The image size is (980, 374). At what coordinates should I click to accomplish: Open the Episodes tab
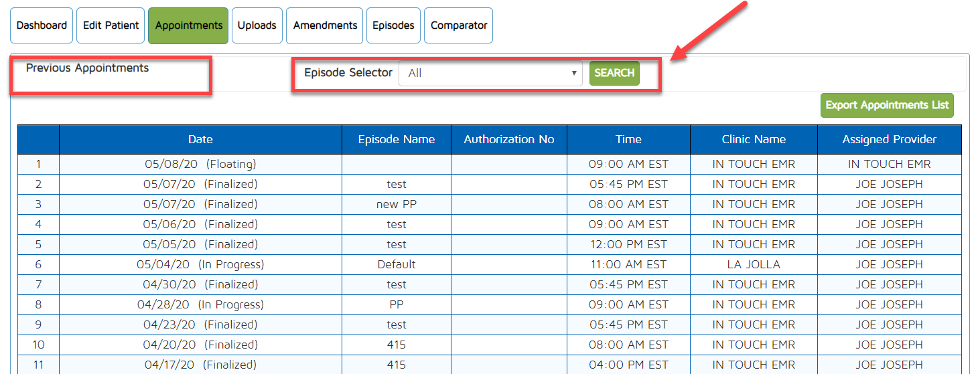(x=393, y=25)
